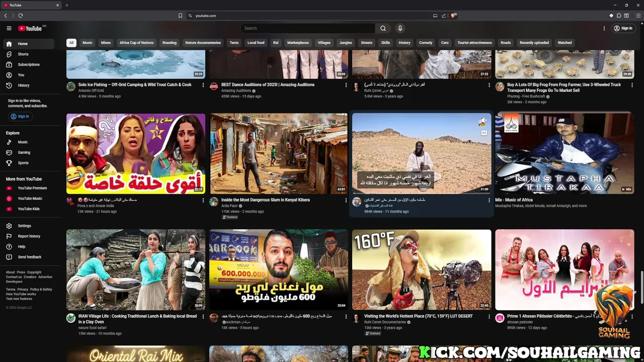This screenshot has width=644, height=362.
Task: Explore Gaming in the sidebar
Action: [x=29, y=152]
